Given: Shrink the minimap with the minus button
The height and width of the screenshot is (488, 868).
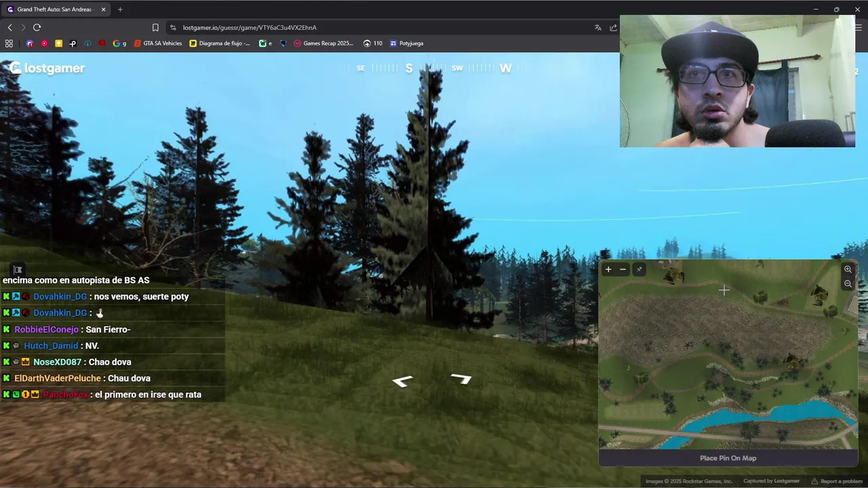Looking at the screenshot, I should pos(623,270).
